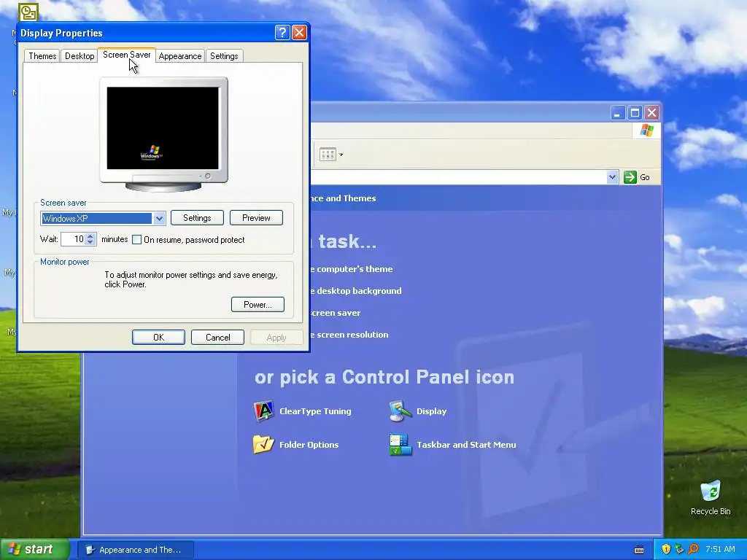Click the Views toolbar icon in Control Panel
Viewport: 747px width, 560px height.
click(328, 155)
